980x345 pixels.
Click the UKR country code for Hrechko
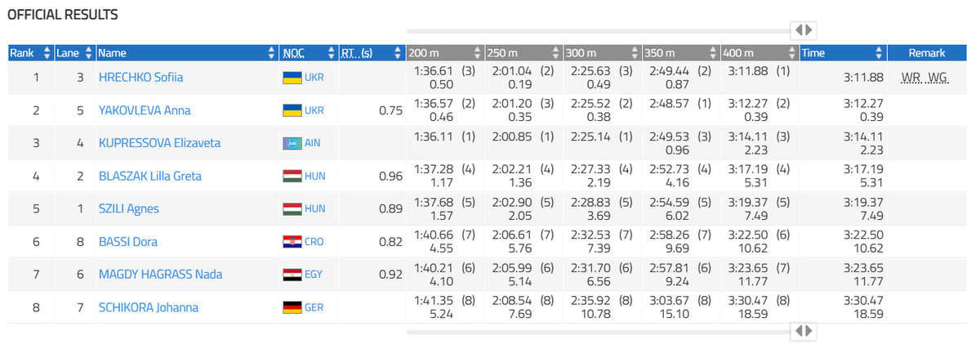[314, 78]
